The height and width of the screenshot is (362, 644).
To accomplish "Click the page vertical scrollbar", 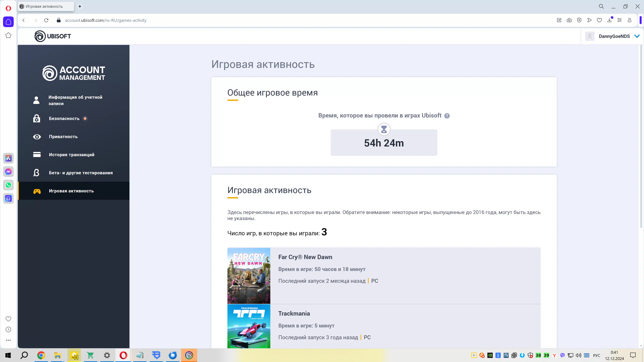I will coord(641,136).
